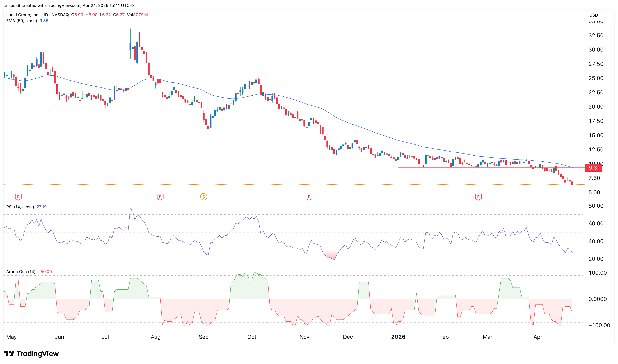Click the red 9.31 price label
Screen dimensions: 618x364
click(x=594, y=168)
